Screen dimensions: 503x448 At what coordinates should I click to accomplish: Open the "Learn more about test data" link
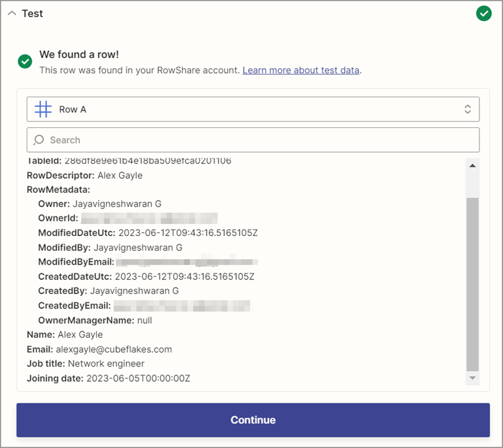pos(301,70)
